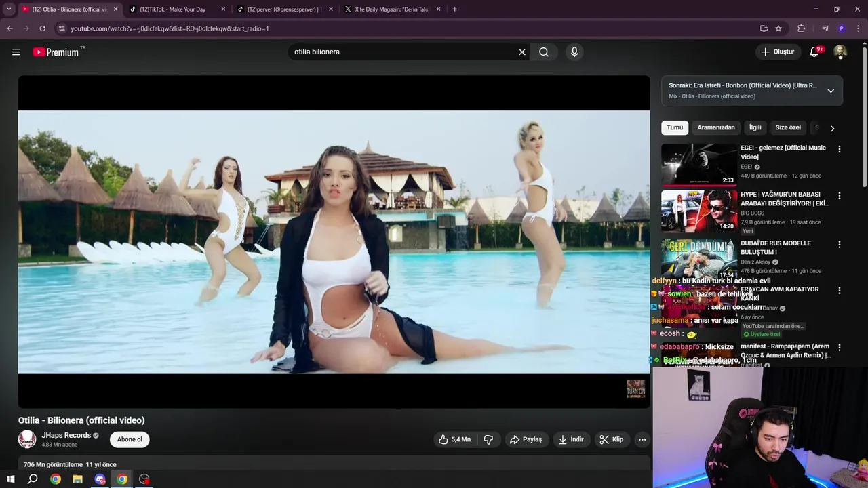Open the EGE! - gelemez video thumbnail
Image resolution: width=868 pixels, height=488 pixels.
[x=699, y=165]
